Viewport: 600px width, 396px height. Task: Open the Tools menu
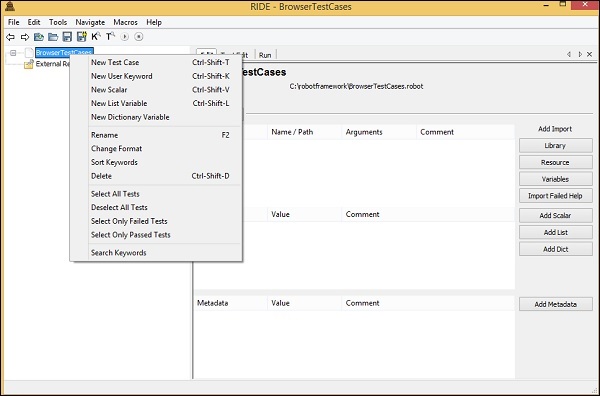pyautogui.click(x=58, y=22)
